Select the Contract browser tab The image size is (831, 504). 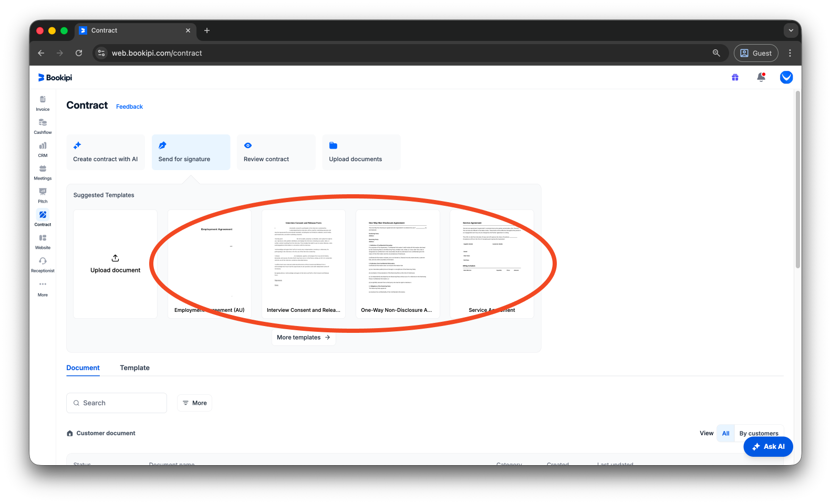(x=135, y=30)
